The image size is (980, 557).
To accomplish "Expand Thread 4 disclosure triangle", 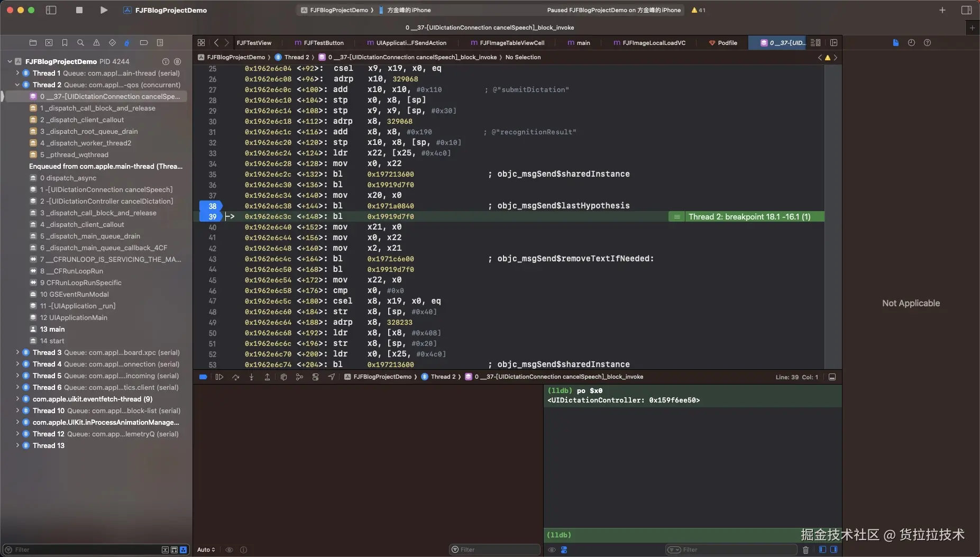I will 17,364.
